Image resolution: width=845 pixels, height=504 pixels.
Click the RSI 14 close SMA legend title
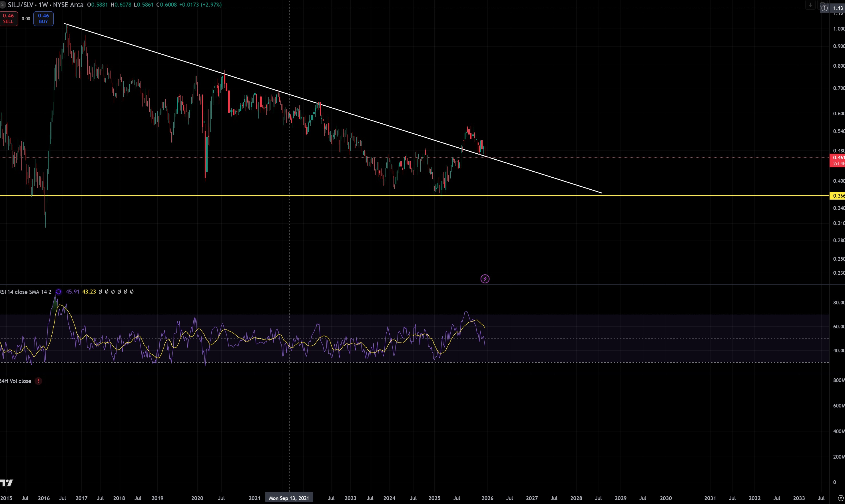26,292
